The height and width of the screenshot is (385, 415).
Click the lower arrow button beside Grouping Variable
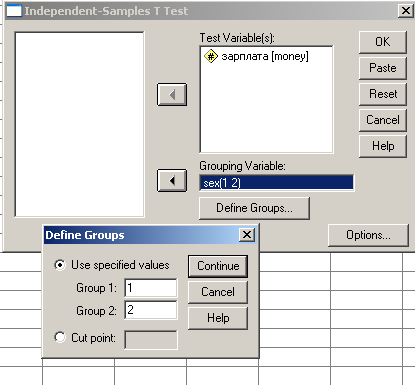(x=172, y=181)
